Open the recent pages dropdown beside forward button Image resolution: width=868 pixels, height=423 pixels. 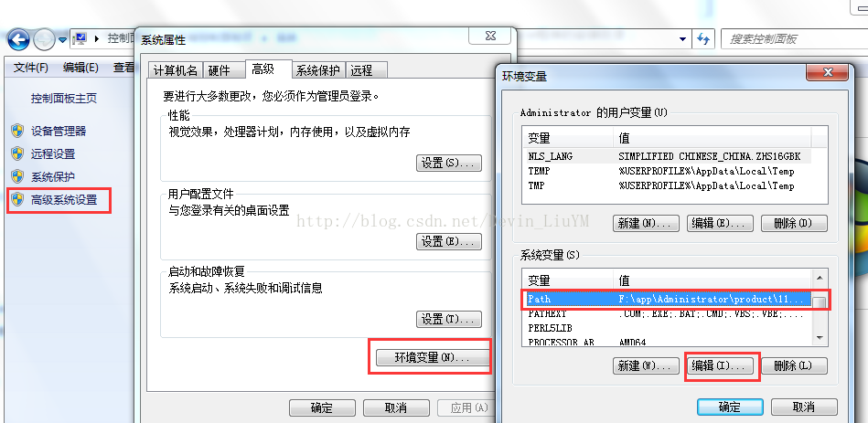62,40
